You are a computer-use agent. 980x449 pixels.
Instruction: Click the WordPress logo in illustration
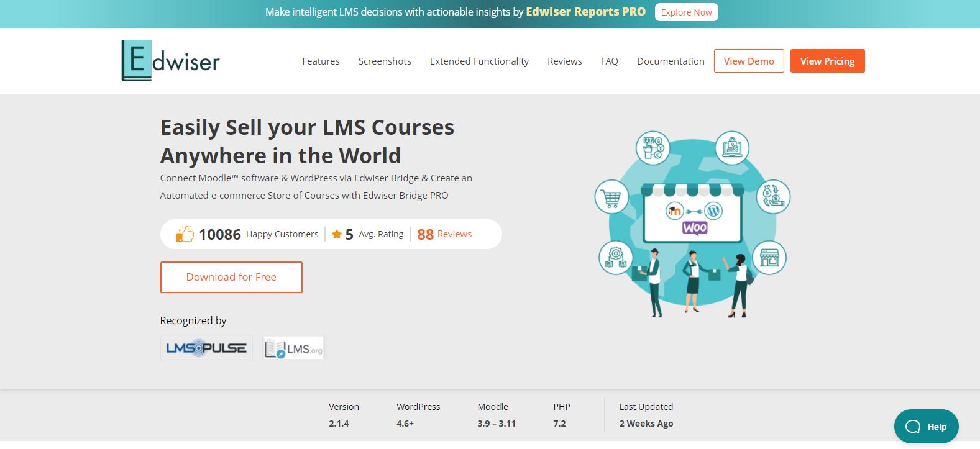coord(713,211)
